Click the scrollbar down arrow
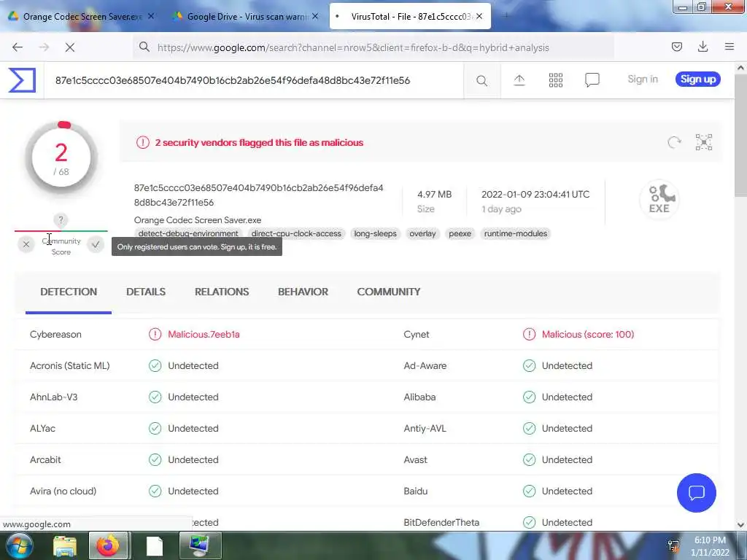 pos(740,525)
